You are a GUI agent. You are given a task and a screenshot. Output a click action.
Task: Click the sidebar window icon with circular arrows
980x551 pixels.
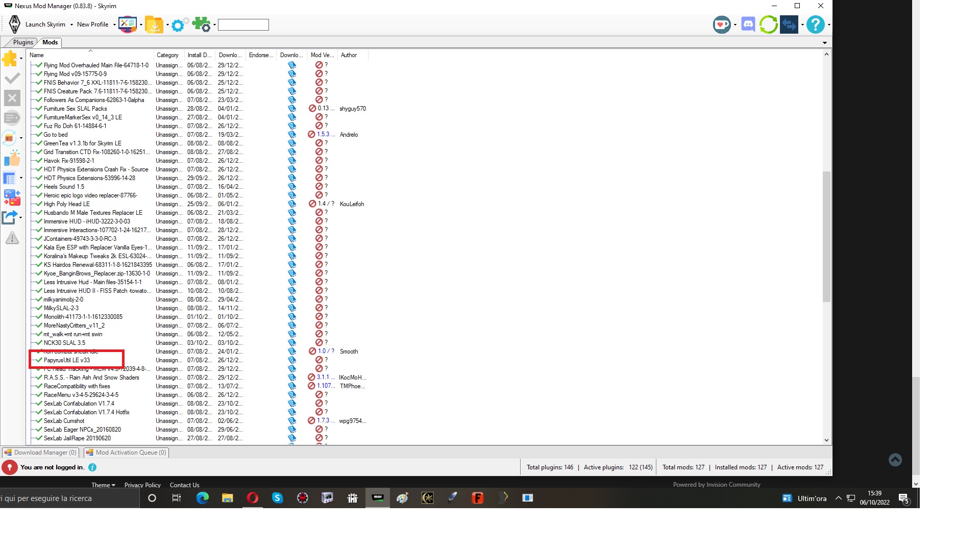[x=10, y=137]
